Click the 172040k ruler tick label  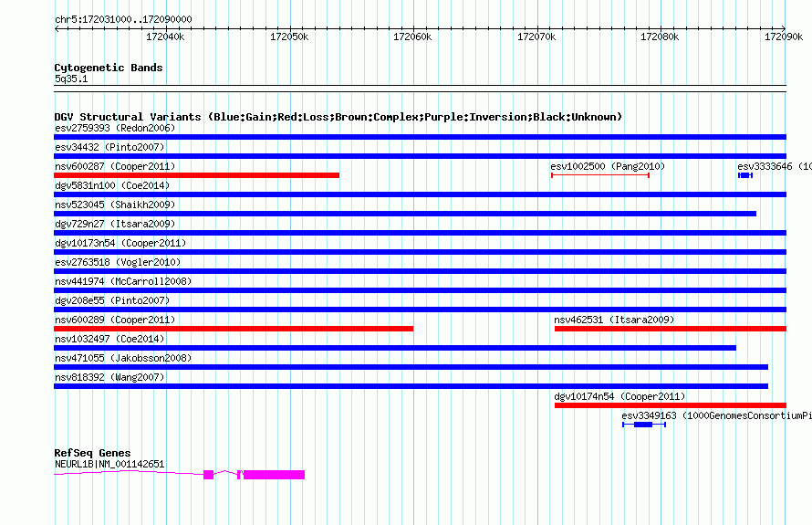[165, 37]
